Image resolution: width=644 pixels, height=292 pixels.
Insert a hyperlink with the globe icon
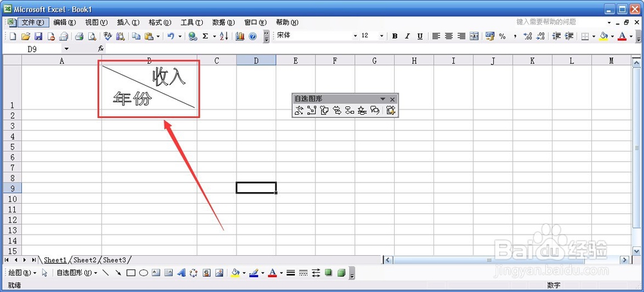(193, 36)
